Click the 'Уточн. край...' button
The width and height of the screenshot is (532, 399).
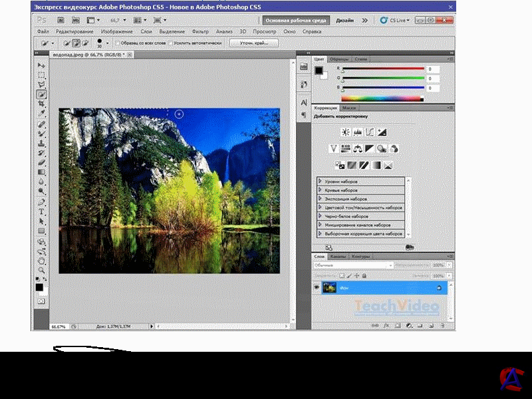[253, 43]
